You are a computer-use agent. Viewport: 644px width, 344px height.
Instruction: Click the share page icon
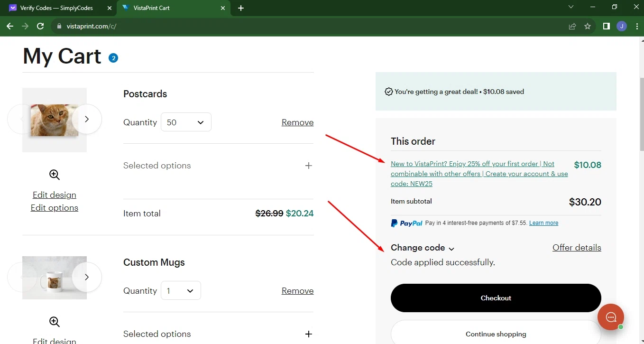572,26
